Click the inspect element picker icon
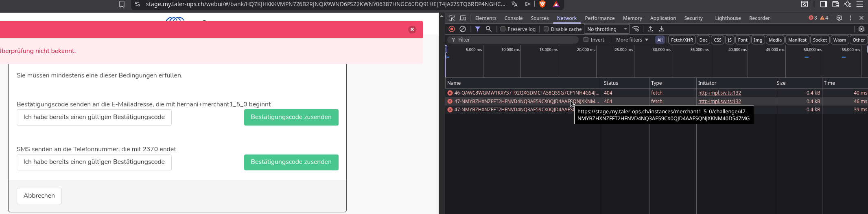 pos(452,18)
